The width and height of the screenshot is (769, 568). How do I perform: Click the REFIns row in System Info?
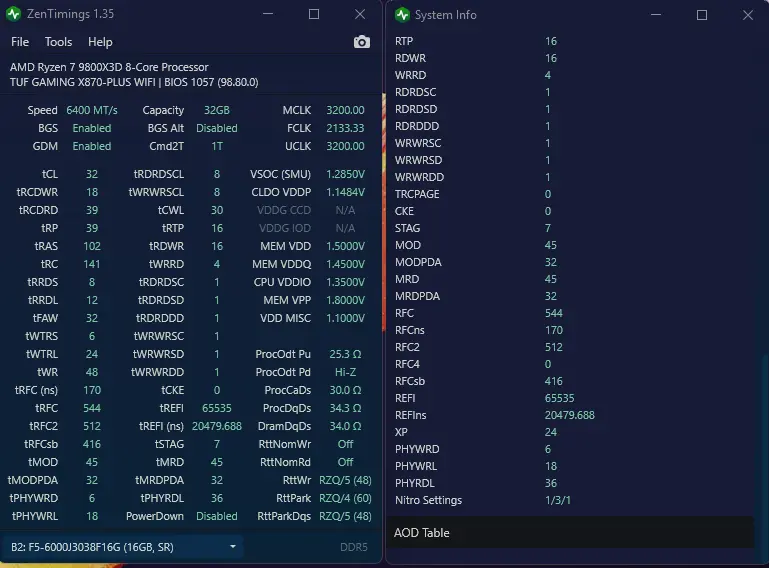572,415
